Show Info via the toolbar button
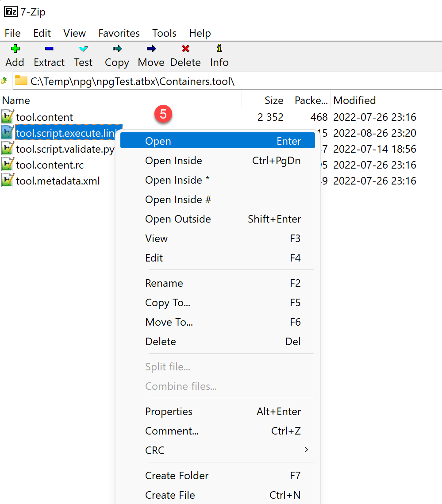 pyautogui.click(x=219, y=56)
